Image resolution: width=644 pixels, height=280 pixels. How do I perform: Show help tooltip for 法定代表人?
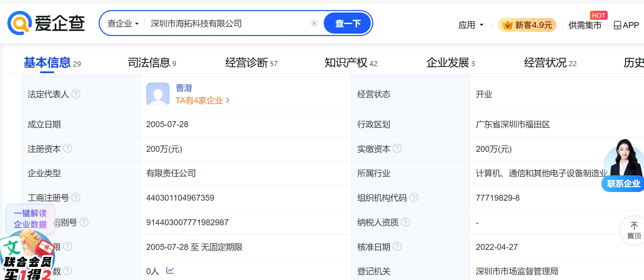[76, 94]
